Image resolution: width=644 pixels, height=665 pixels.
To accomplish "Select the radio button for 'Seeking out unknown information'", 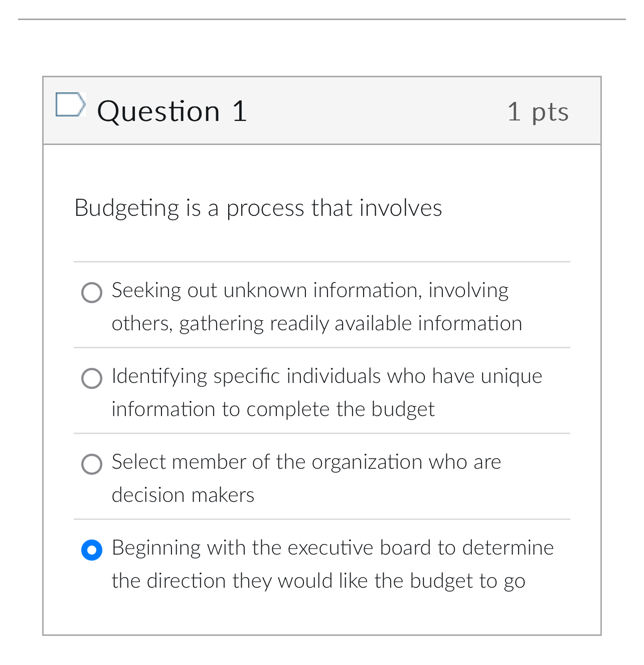I will 92,293.
